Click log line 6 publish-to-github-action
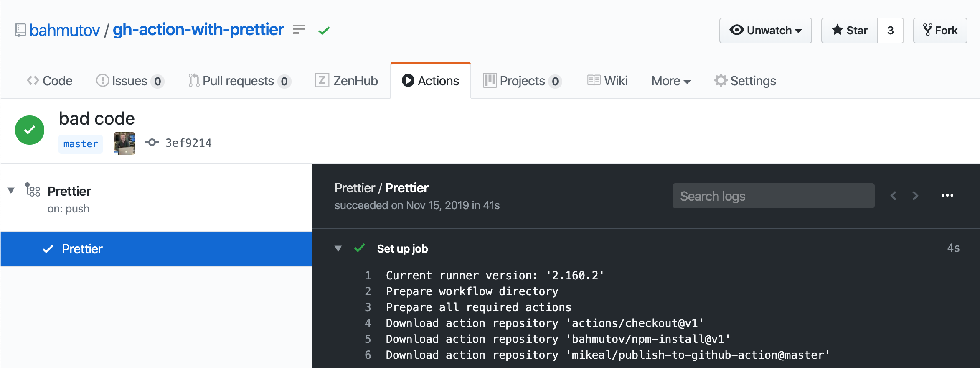 (608, 355)
